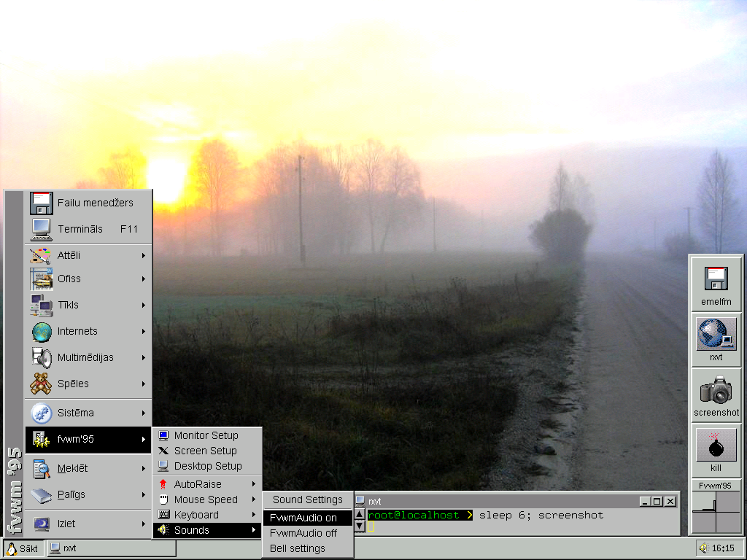Open the Palīgs menu entry
The width and height of the screenshot is (747, 560).
(x=88, y=495)
